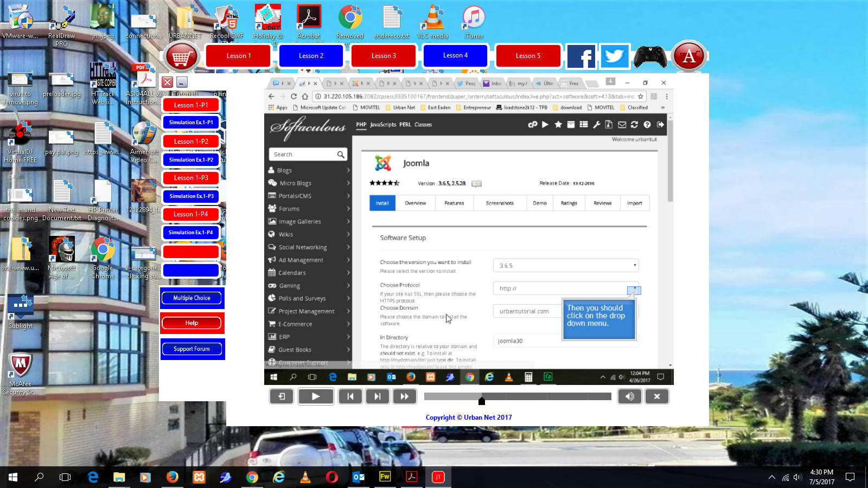Screen dimensions: 868x488
Task: Switch to the Reviews tab
Action: click(x=602, y=203)
